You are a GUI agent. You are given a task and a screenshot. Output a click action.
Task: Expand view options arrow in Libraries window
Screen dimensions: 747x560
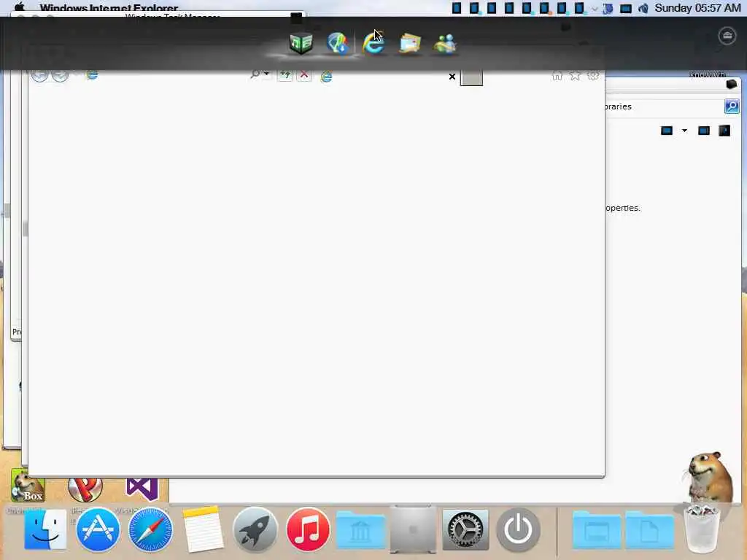point(684,131)
